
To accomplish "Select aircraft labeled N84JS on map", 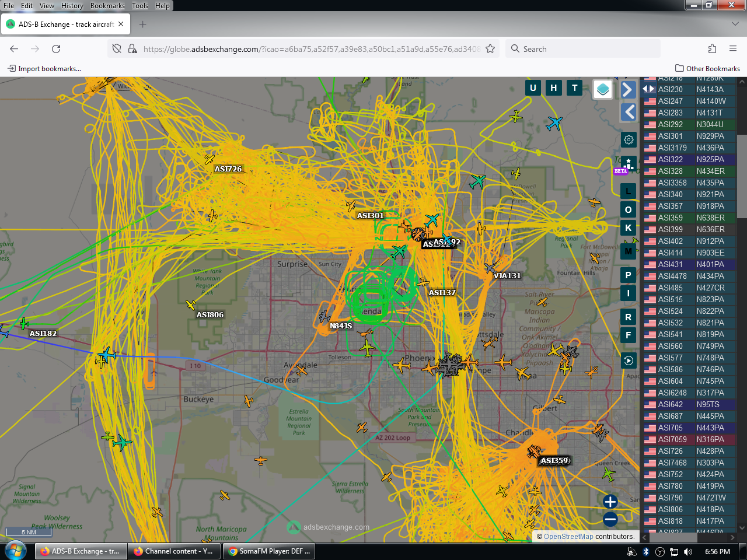I will pyautogui.click(x=324, y=317).
